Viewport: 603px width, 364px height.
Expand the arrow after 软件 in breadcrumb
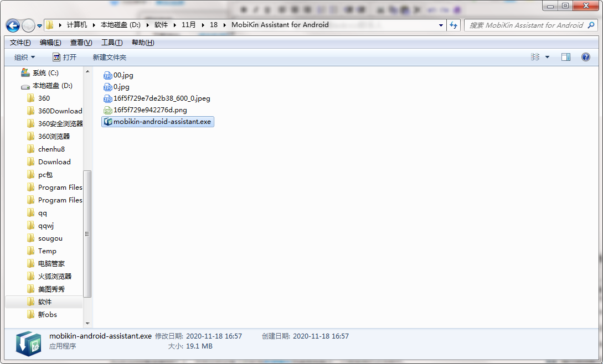point(174,25)
